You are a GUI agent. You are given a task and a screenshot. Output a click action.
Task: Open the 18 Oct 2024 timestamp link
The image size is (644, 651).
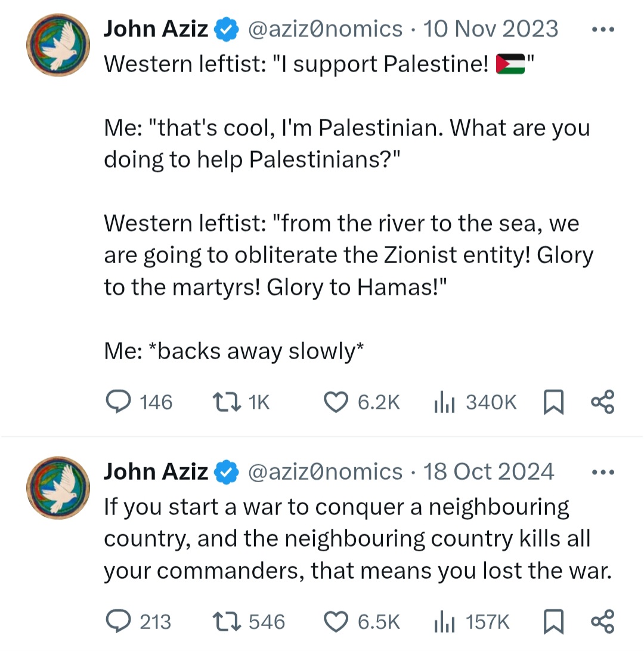pos(488,472)
